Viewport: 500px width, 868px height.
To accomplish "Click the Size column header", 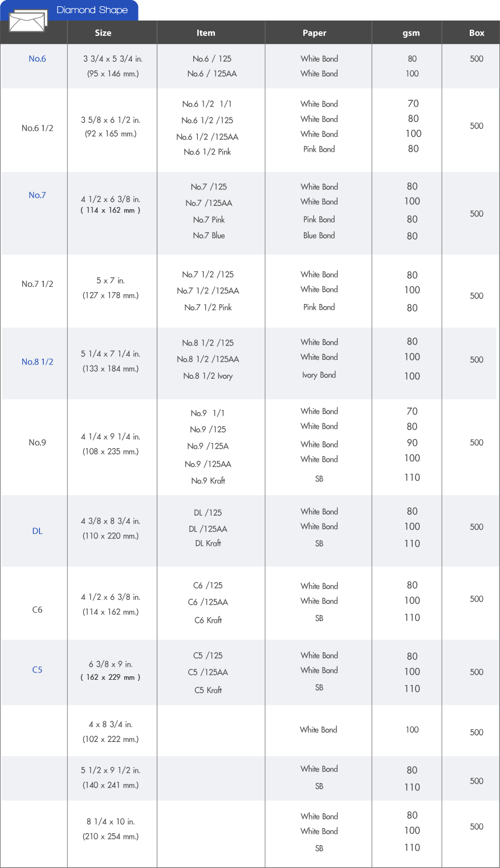I will pyautogui.click(x=103, y=33).
